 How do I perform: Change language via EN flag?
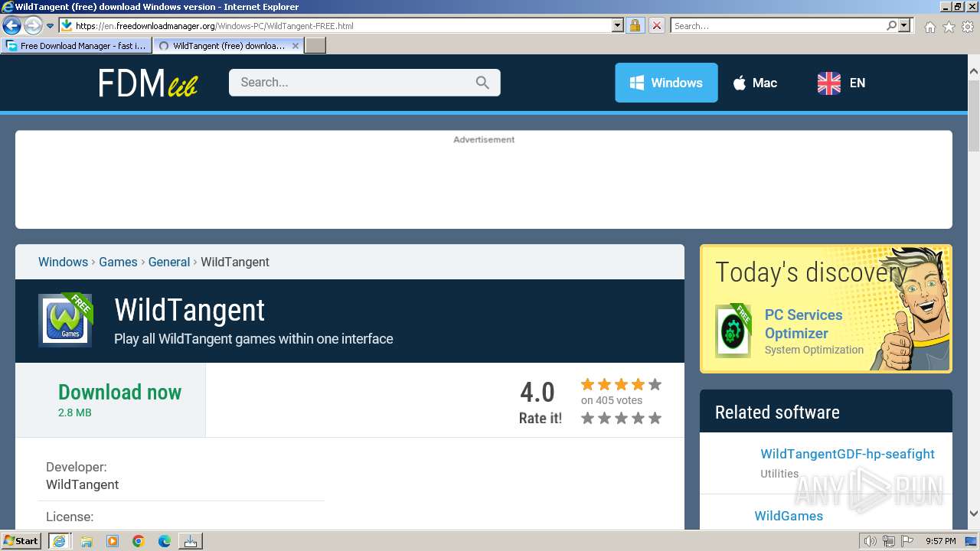841,83
